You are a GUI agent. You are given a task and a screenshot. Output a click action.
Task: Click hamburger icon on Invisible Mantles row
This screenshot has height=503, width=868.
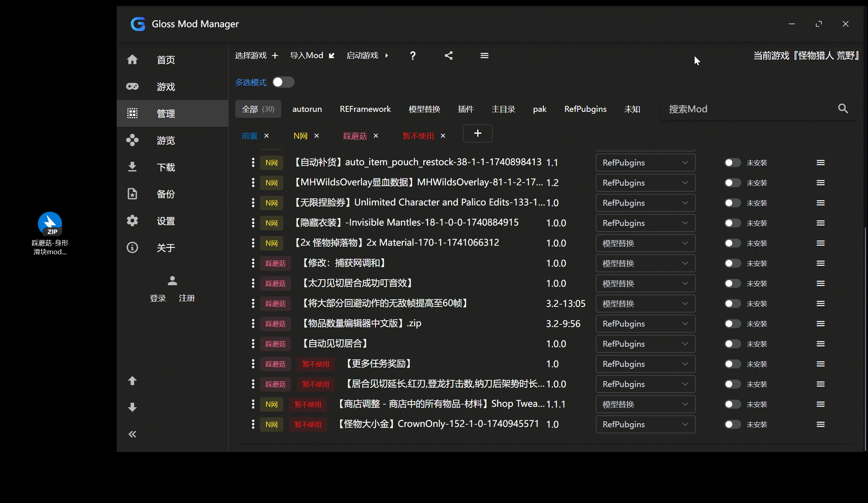[820, 223]
